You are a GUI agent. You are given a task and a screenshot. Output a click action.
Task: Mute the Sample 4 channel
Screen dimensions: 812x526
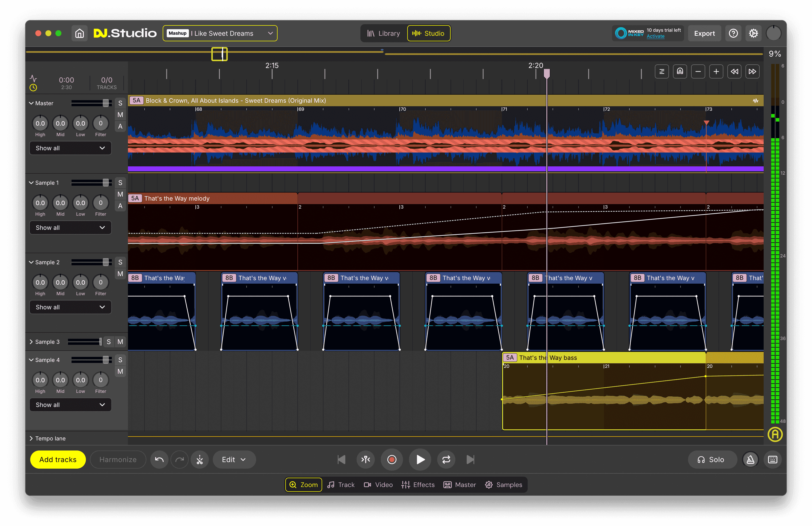click(x=120, y=371)
